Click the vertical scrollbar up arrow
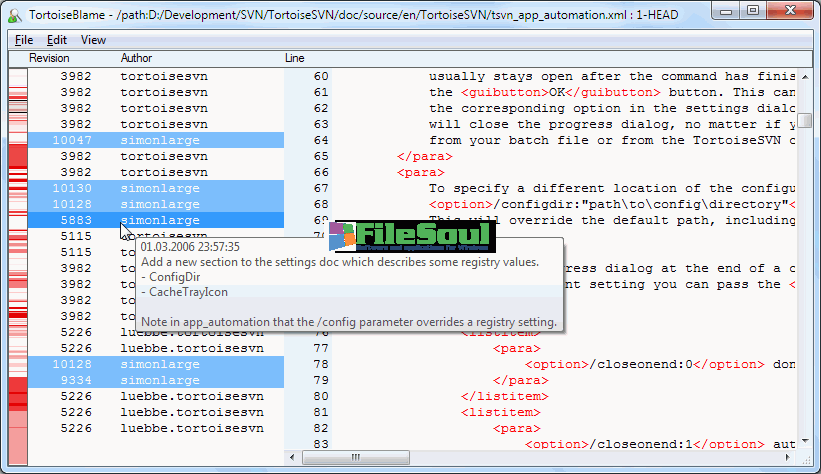This screenshot has height=474, width=821. point(807,77)
